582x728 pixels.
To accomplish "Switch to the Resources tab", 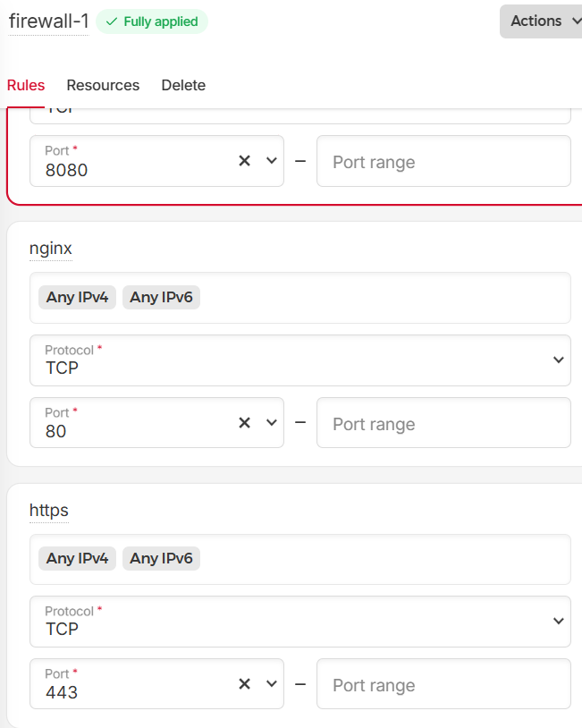I will pos(103,85).
